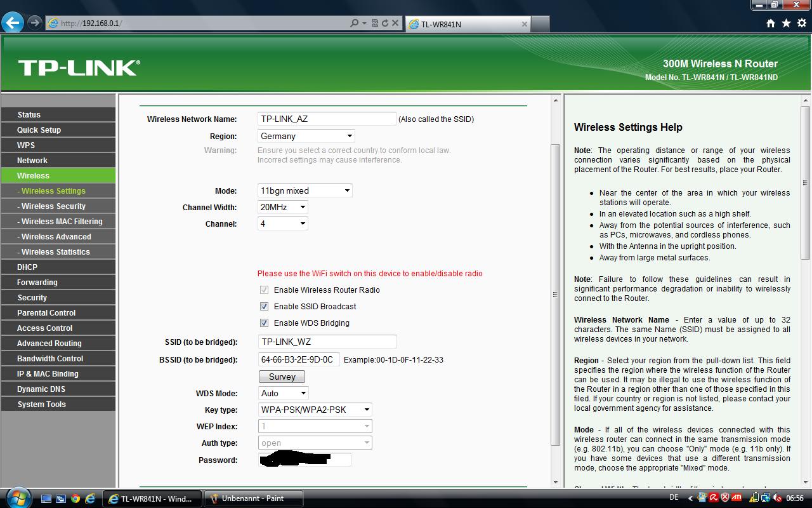Refresh the page with the reload icon

click(385, 23)
